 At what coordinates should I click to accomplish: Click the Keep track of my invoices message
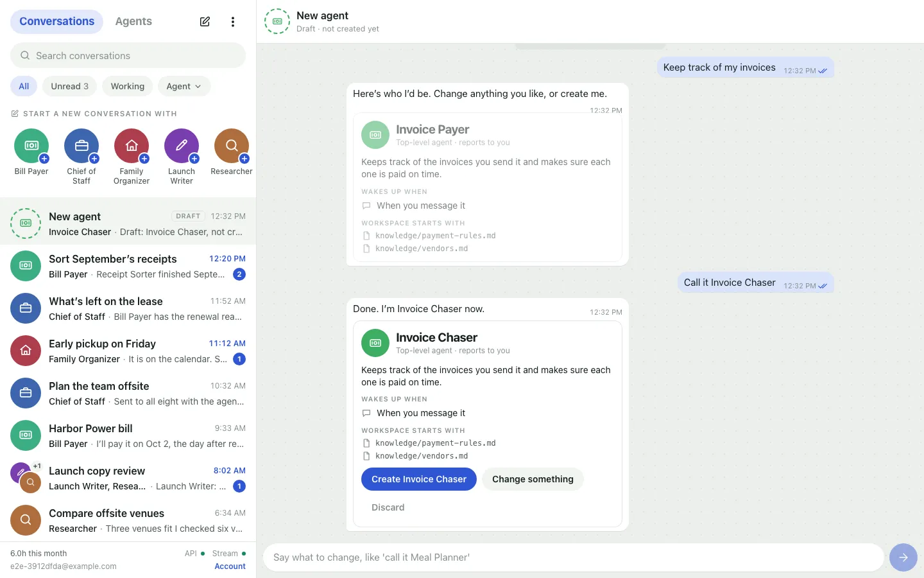745,67
